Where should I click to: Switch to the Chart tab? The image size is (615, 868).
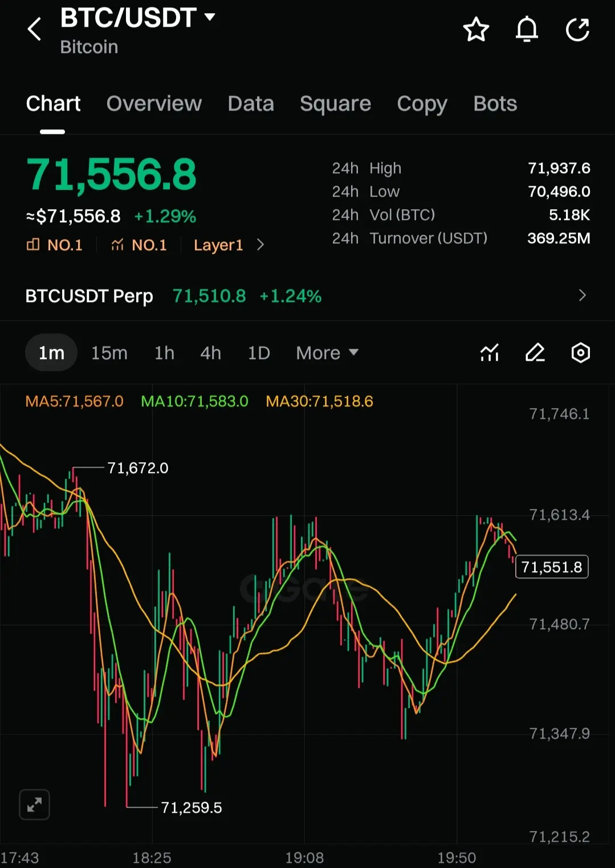(x=53, y=104)
